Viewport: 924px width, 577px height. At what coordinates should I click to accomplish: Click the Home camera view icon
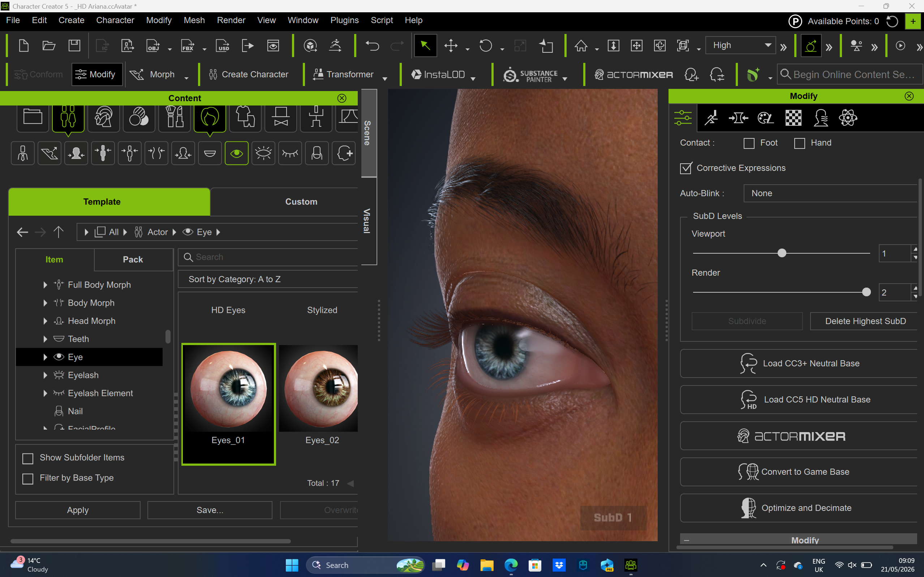click(581, 46)
